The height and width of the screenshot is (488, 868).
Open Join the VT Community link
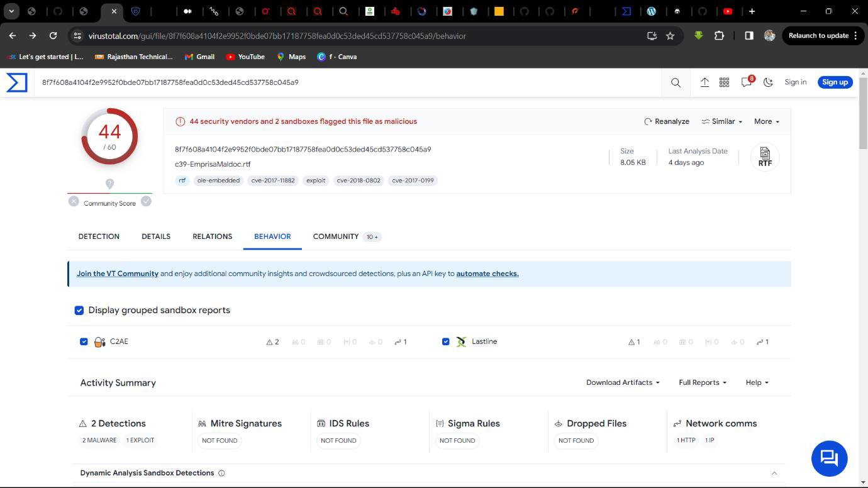point(118,274)
